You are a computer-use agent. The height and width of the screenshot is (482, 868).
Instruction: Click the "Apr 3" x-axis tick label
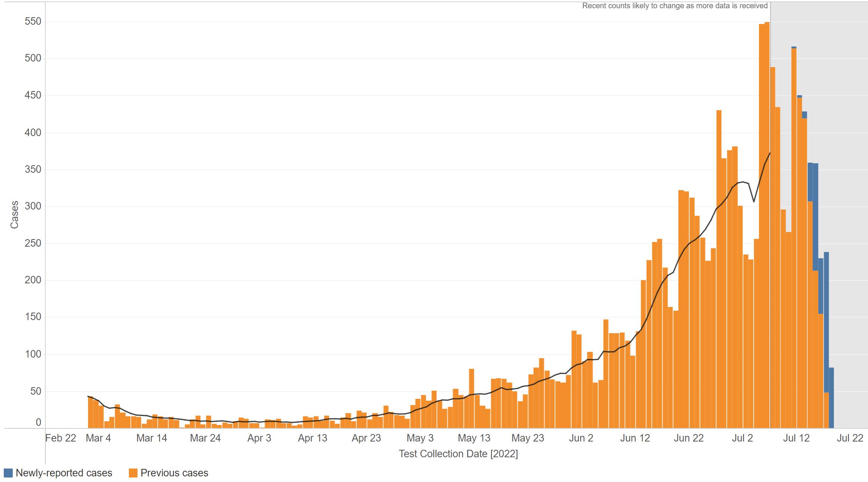pyautogui.click(x=259, y=438)
